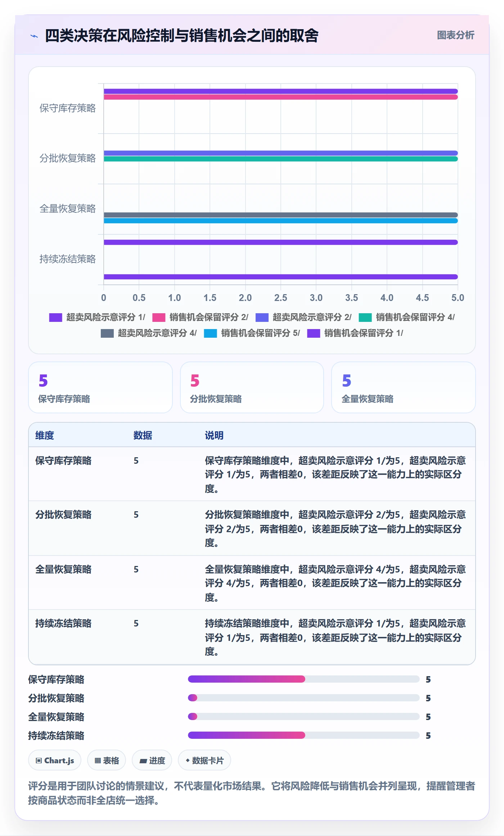The width and height of the screenshot is (504, 836).
Task: Toggle legend 销售机会保留评分 2/ pink swatch
Action: (x=159, y=317)
